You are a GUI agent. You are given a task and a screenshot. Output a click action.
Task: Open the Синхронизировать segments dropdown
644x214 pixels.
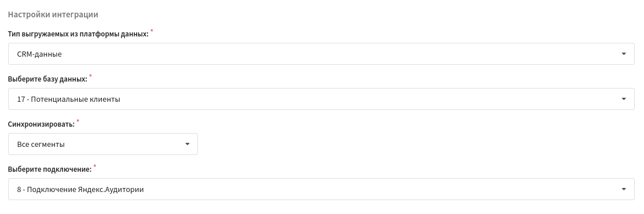tap(102, 144)
